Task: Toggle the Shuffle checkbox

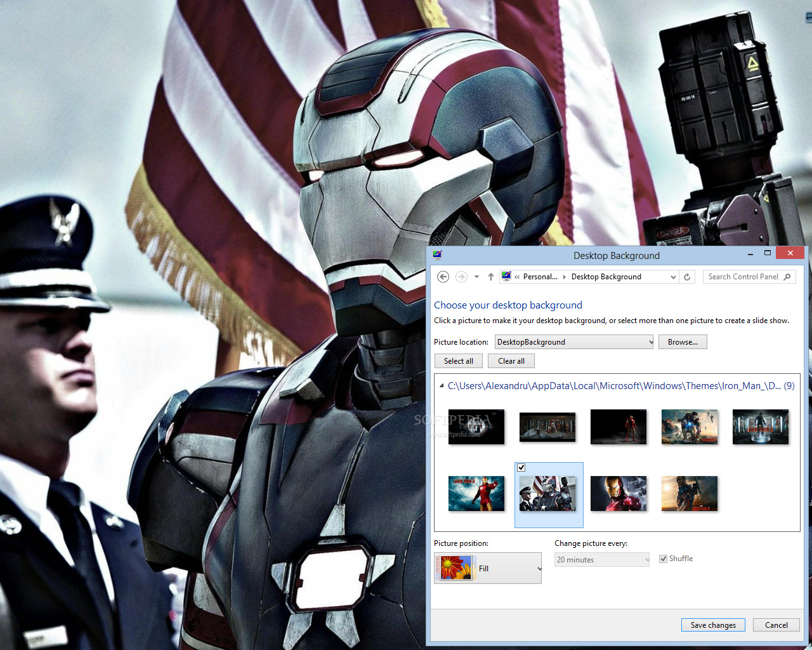Action: tap(663, 559)
